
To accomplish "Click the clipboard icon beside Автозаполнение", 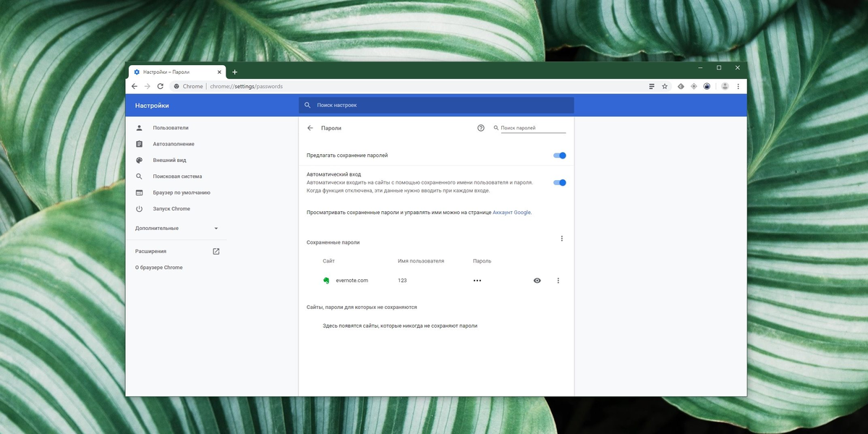I will click(x=139, y=144).
